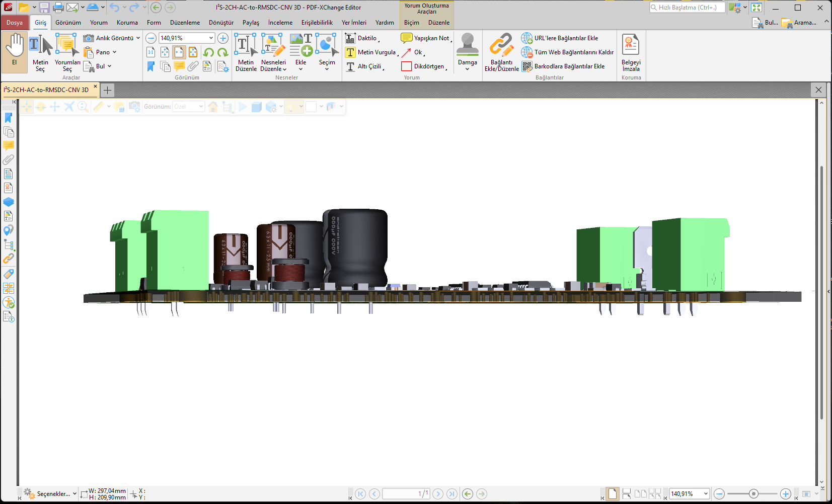
Task: Toggle fit width page view button
Action: (x=179, y=52)
